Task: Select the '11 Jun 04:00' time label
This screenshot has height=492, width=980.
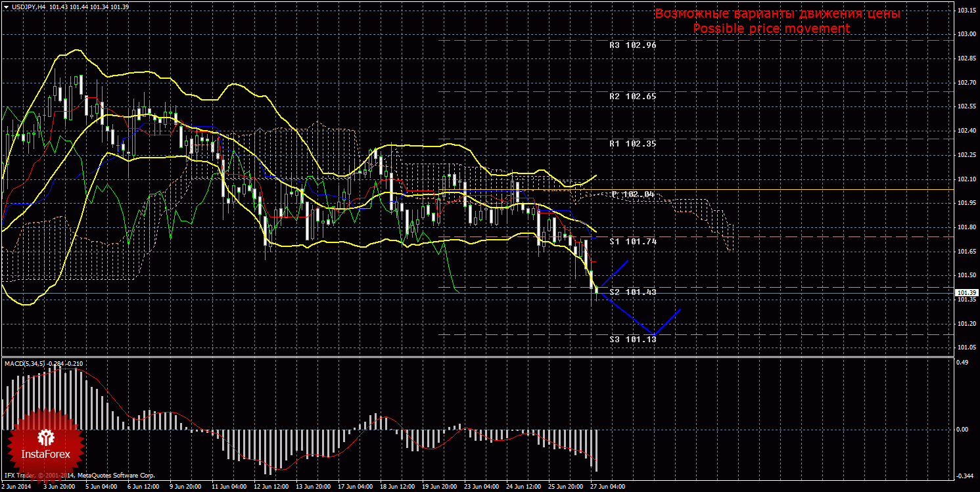Action: coord(229,487)
